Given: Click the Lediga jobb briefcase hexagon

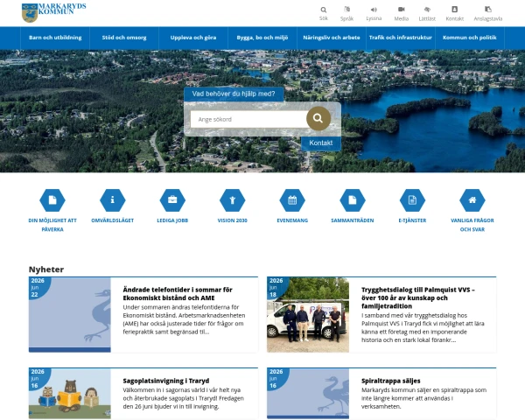Looking at the screenshot, I should [172, 200].
